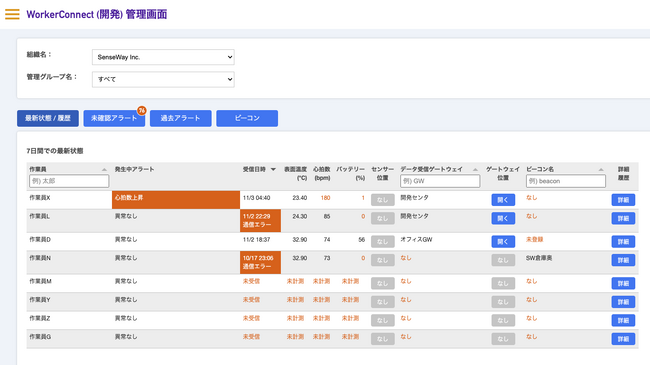Click the 心拍数上昇 alert cell

(176, 200)
